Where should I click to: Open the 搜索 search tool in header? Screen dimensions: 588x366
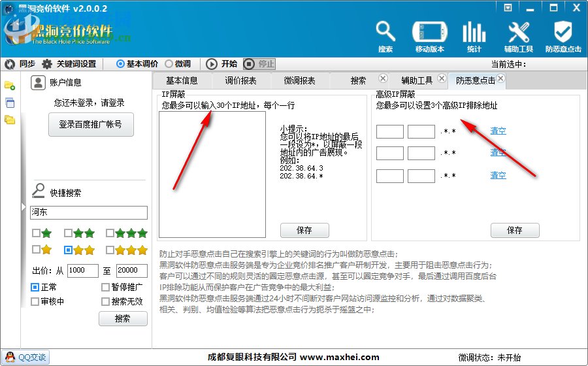(x=385, y=37)
